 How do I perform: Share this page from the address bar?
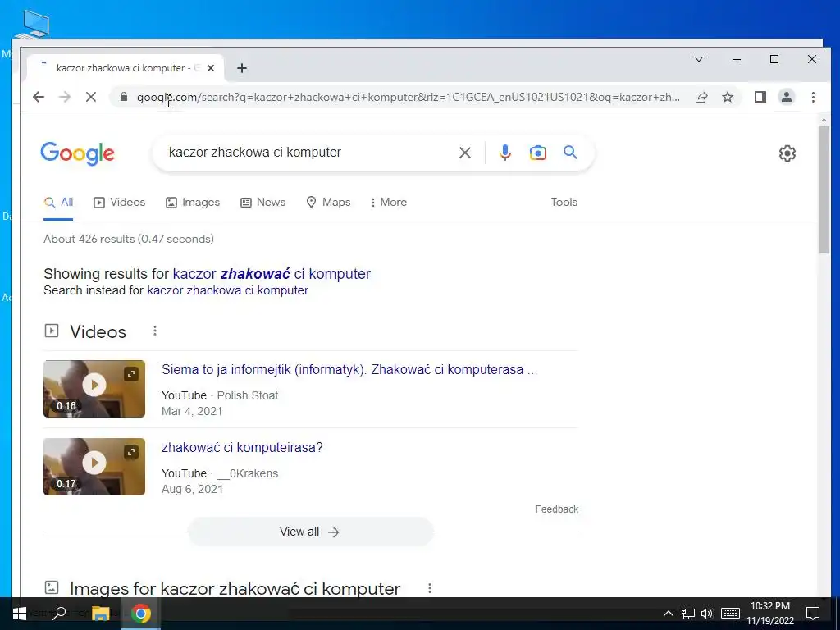tap(701, 97)
